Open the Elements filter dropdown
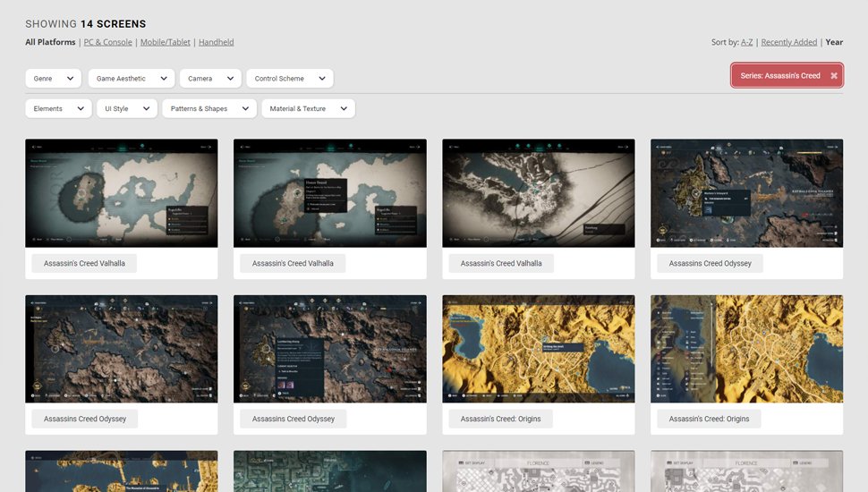The image size is (868, 492). click(58, 108)
